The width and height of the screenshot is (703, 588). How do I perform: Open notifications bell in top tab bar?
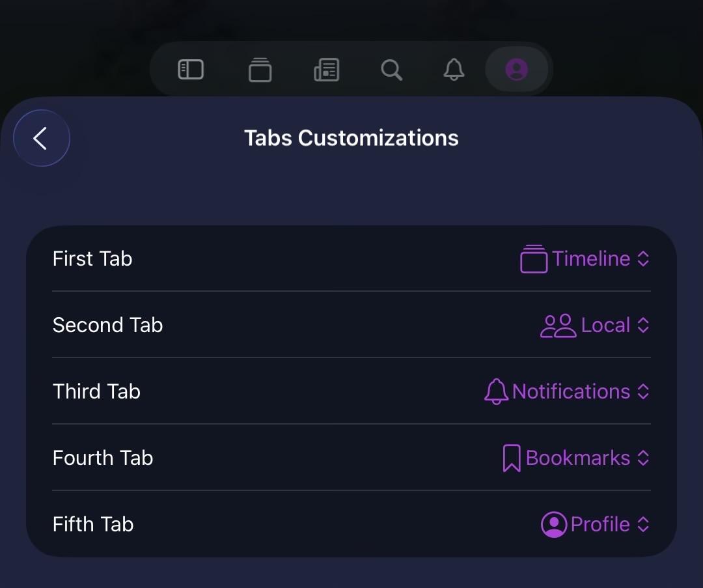point(454,70)
